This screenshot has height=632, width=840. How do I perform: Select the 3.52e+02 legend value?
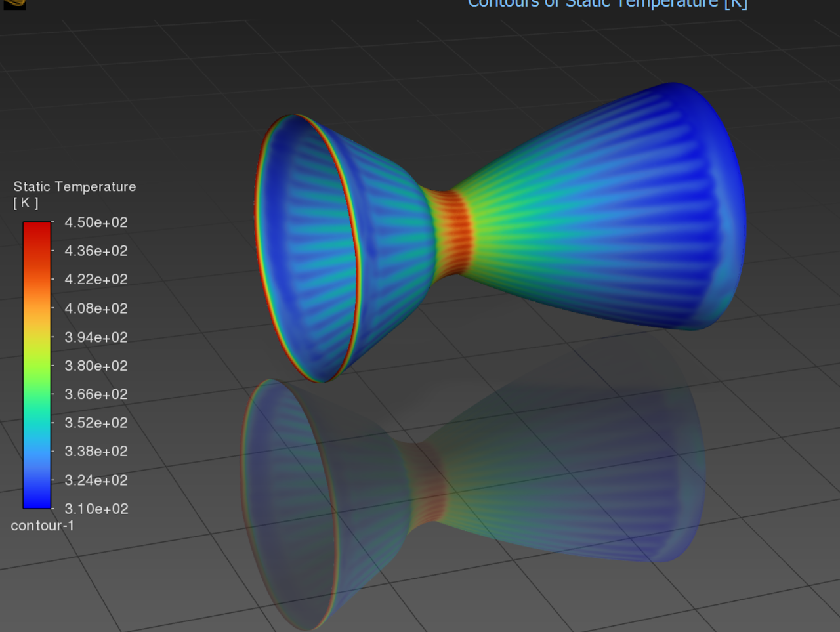96,423
